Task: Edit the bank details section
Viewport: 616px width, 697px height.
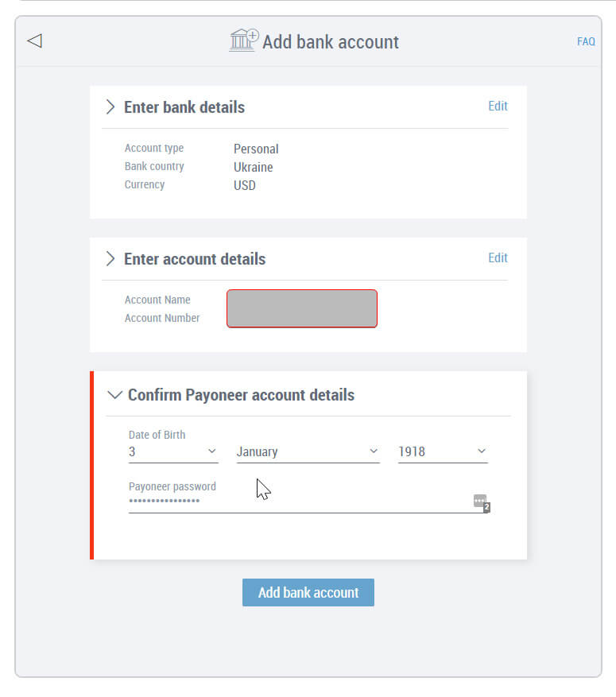Action: click(498, 106)
